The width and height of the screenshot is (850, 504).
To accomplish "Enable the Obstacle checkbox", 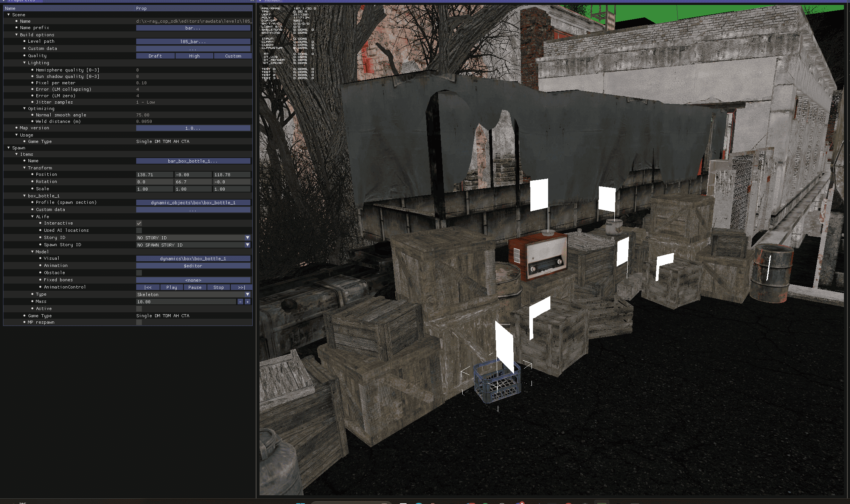I will click(x=139, y=273).
